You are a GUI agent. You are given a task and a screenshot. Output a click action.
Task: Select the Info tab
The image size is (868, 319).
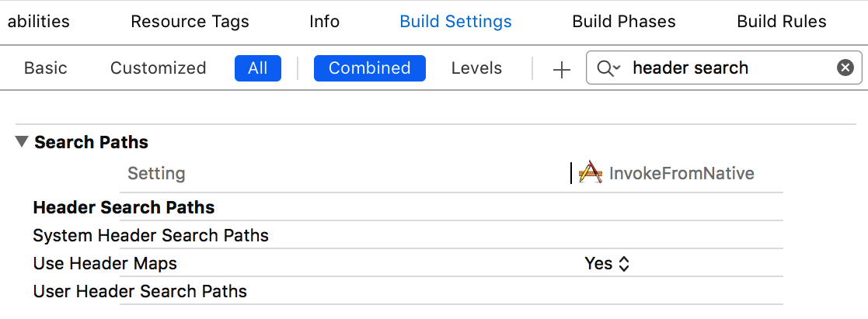324,22
